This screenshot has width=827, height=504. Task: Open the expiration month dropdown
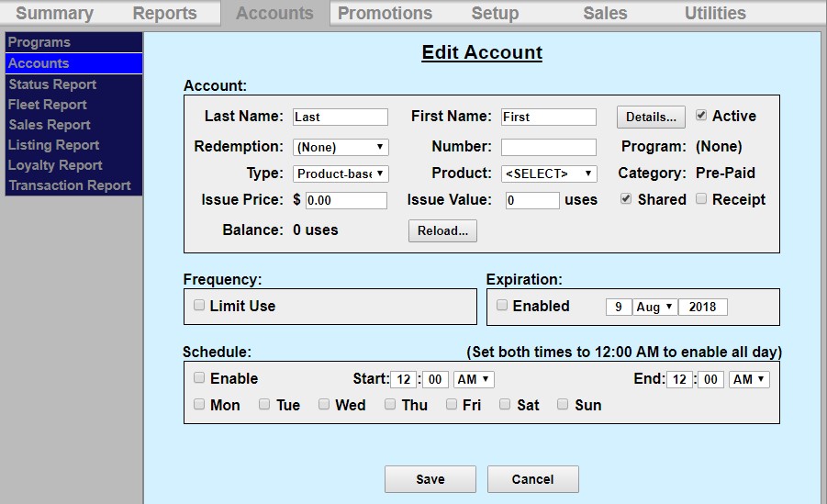(655, 307)
